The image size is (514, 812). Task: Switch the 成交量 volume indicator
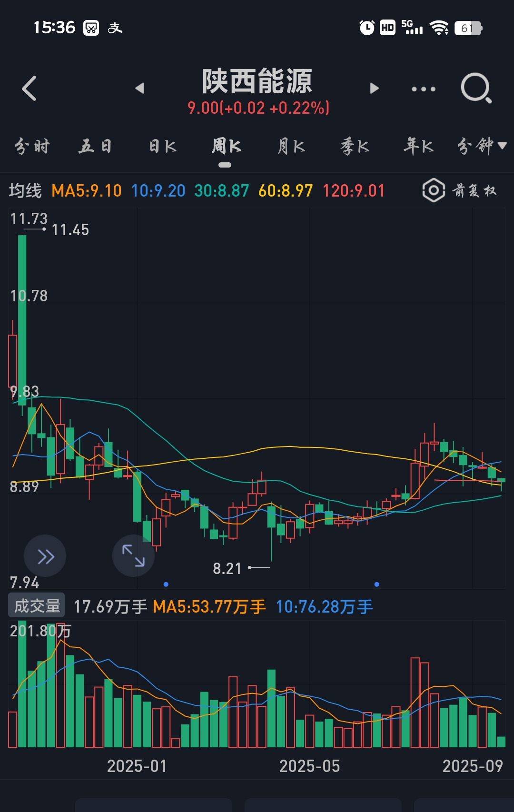point(37,606)
